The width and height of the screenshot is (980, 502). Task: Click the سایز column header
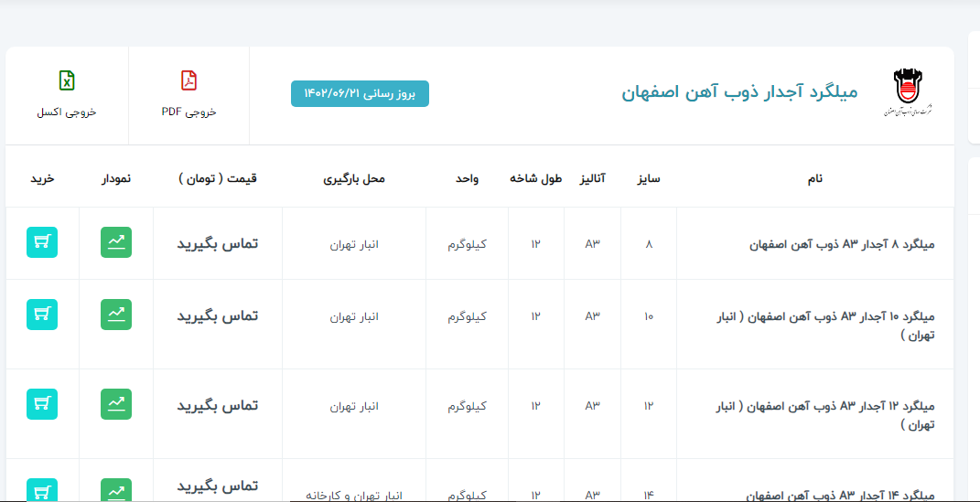649,178
